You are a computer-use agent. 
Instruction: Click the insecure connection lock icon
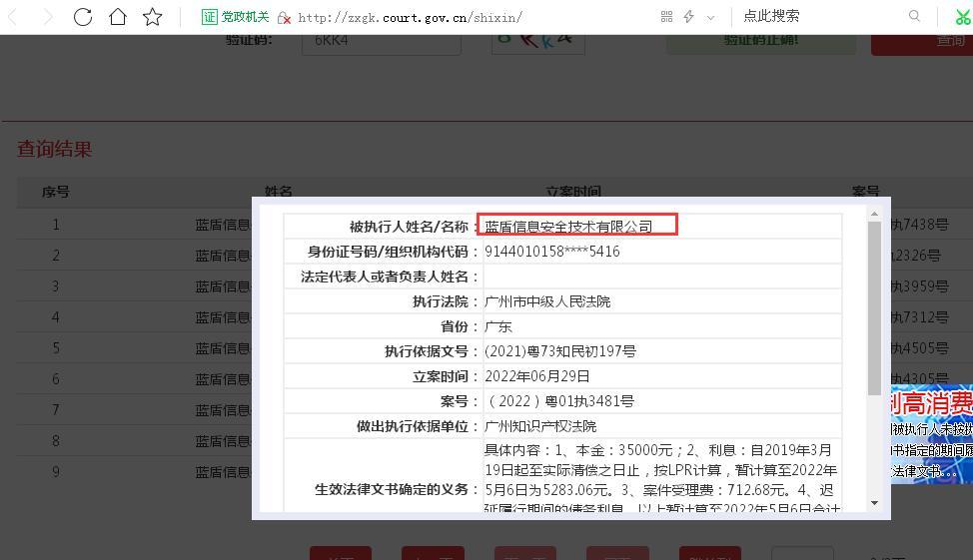tap(284, 17)
